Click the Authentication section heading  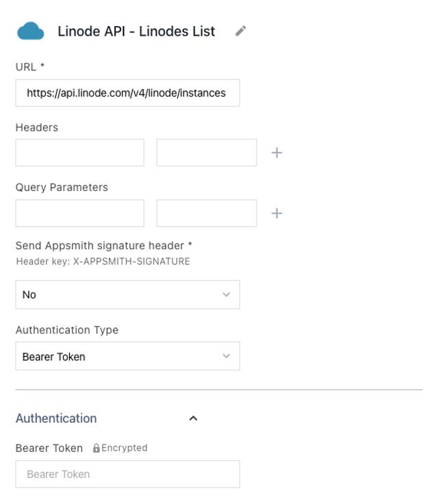tap(56, 418)
